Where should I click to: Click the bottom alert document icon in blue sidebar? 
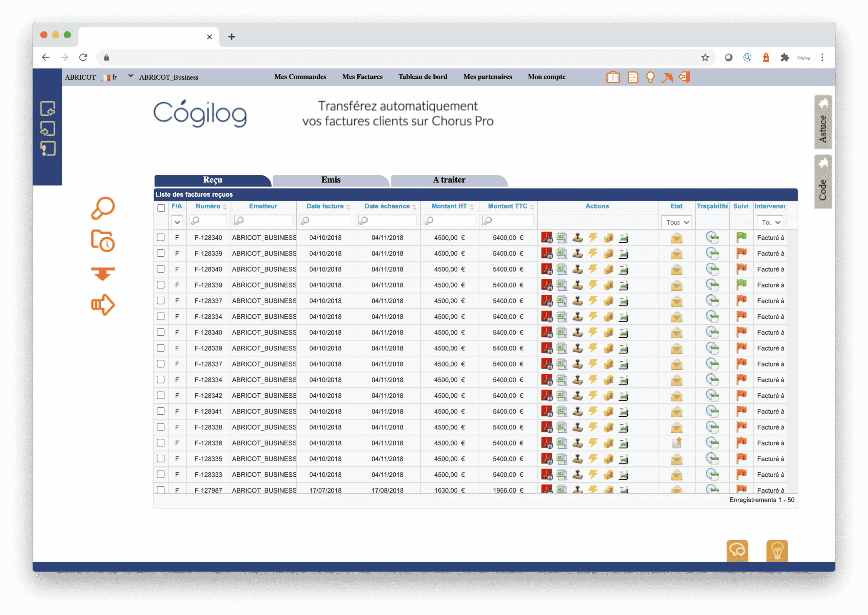(x=48, y=149)
